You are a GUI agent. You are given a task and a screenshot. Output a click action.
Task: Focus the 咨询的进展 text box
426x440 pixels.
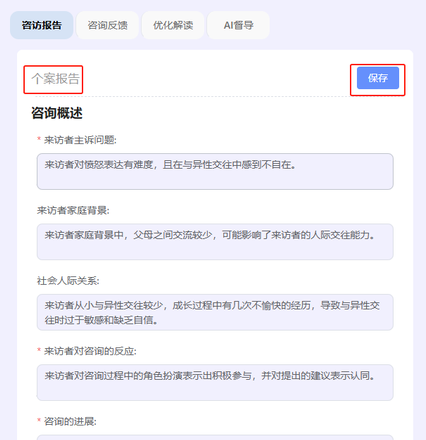click(x=215, y=437)
